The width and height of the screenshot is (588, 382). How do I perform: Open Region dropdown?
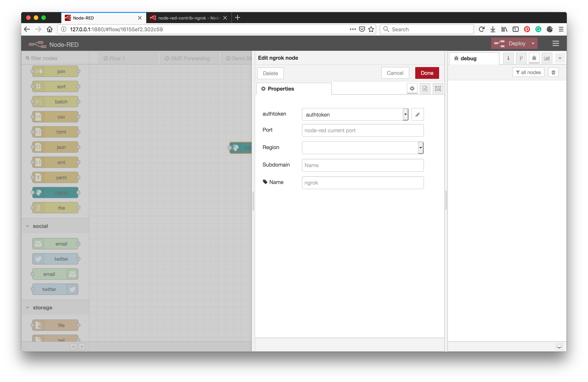point(363,148)
